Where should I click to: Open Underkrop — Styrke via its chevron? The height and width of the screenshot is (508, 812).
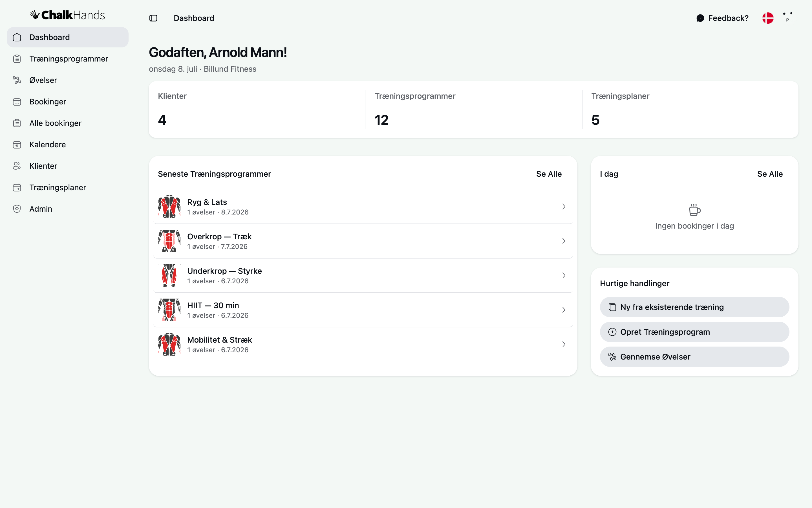[564, 275]
